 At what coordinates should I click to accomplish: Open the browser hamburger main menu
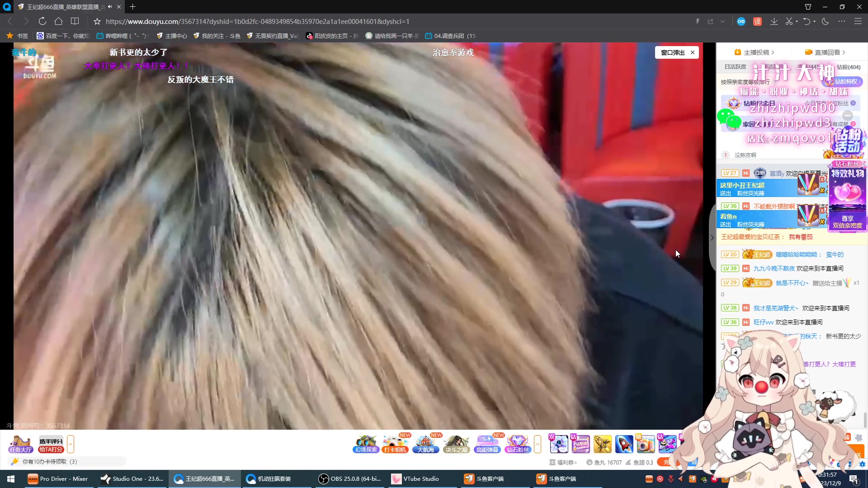858,21
